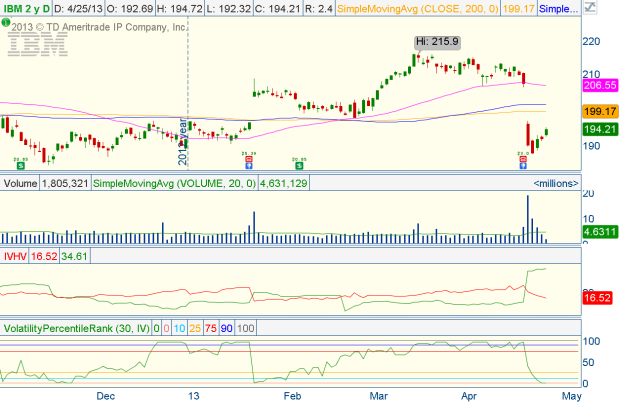This screenshot has height=402, width=625.
Task: Click the C: 194.21 close value
Action: click(278, 8)
